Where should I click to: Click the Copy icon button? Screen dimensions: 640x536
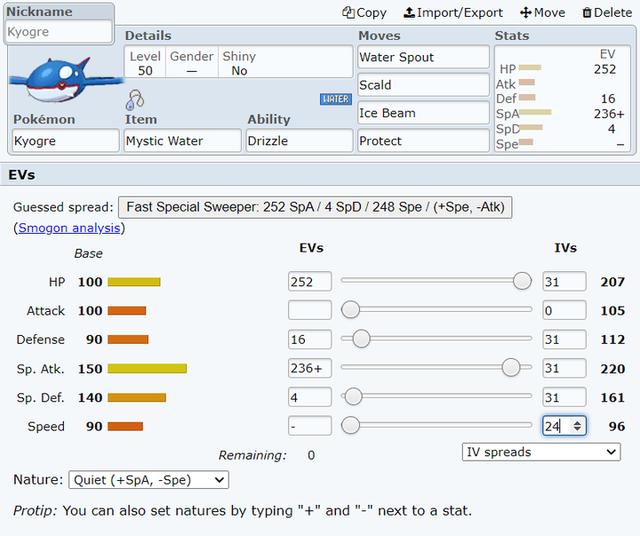(349, 13)
